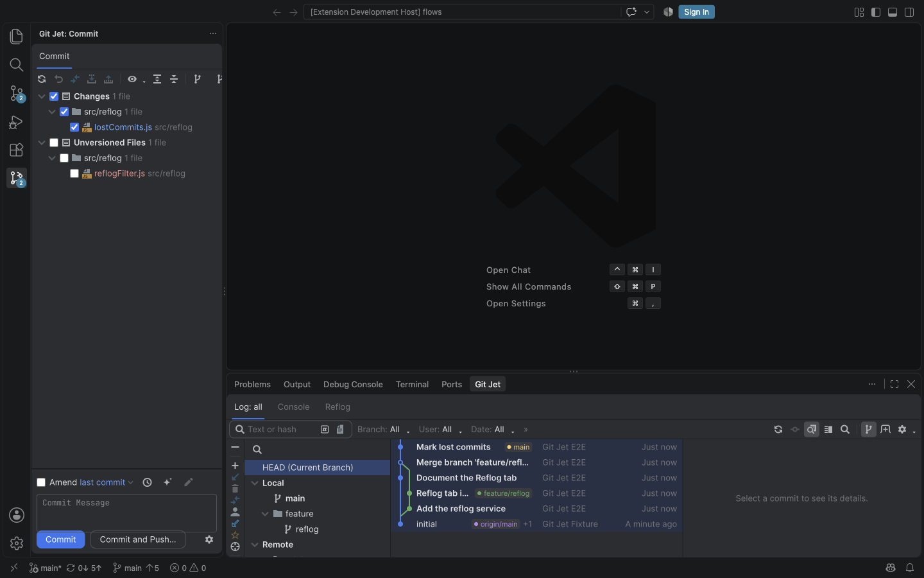Viewport: 924px width, 578px height.
Task: Open the Source Control view icon
Action: [17, 93]
